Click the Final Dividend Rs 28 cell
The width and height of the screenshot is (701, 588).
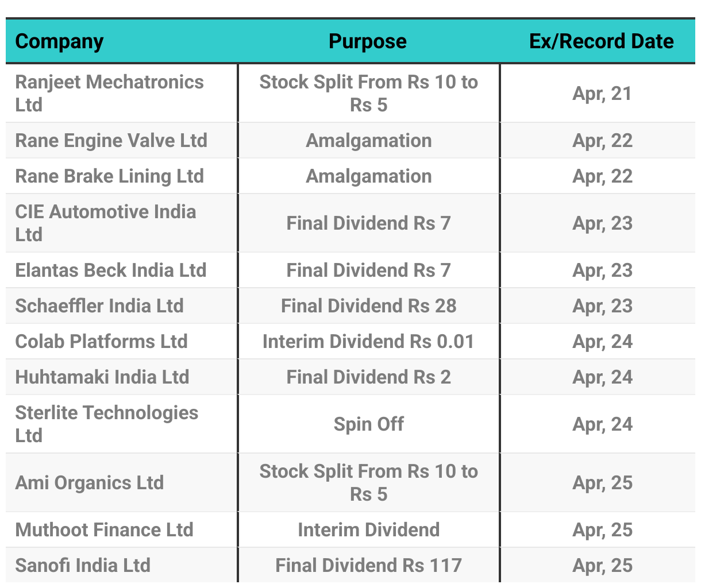point(369,306)
